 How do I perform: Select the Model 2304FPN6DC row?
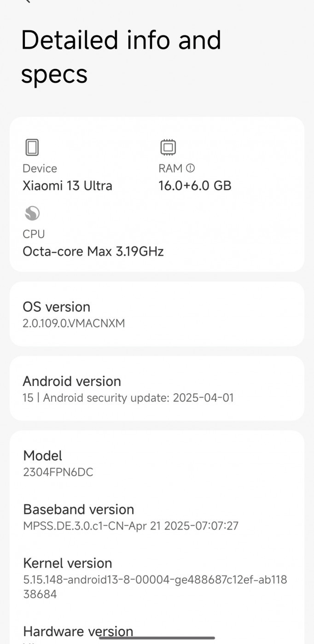[x=157, y=463]
